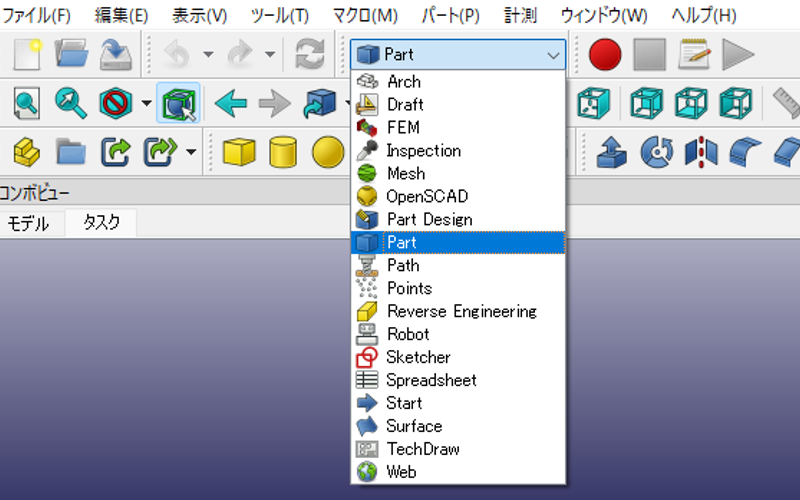The height and width of the screenshot is (500, 800).
Task: Select Arch workbench from list
Action: coord(458,82)
